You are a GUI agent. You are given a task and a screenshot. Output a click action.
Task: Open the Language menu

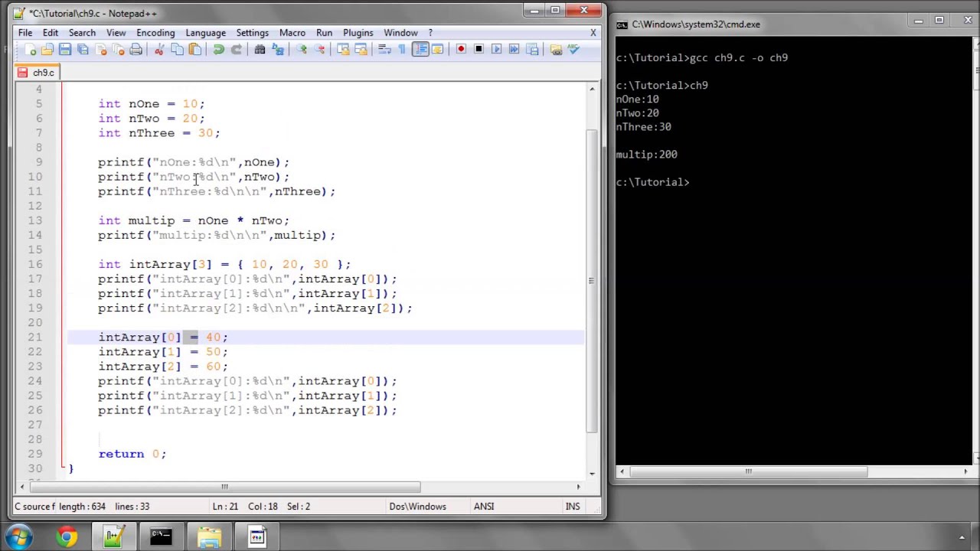coord(205,33)
